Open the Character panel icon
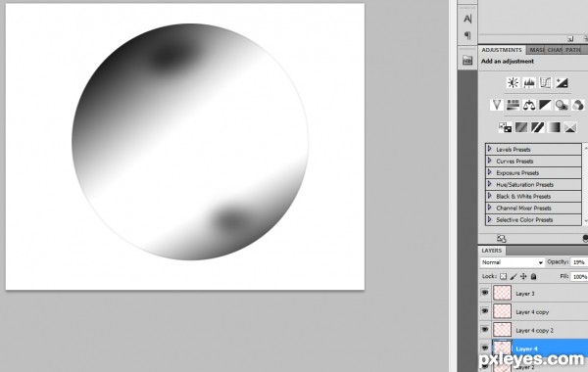The image size is (588, 372). [x=467, y=19]
